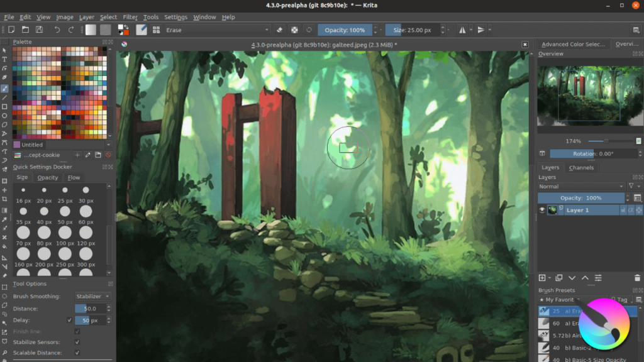The height and width of the screenshot is (362, 644).
Task: Add a new color to the palette
Action: [x=77, y=155]
